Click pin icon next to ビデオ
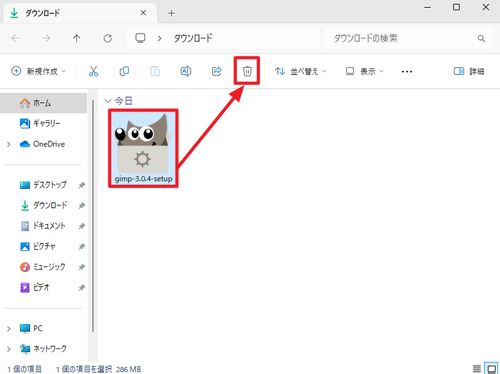 (x=82, y=287)
